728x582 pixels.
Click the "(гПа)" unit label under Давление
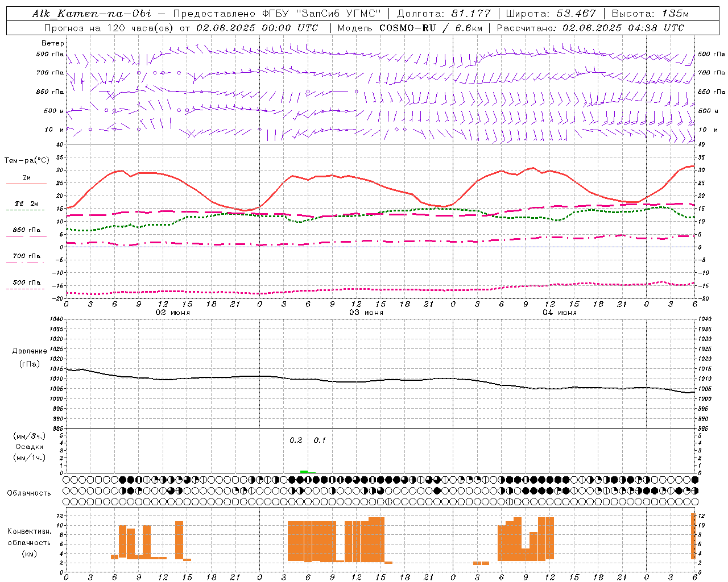(x=30, y=364)
